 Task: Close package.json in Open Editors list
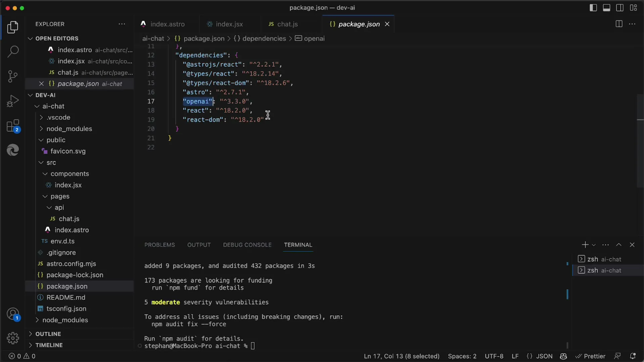(x=41, y=84)
